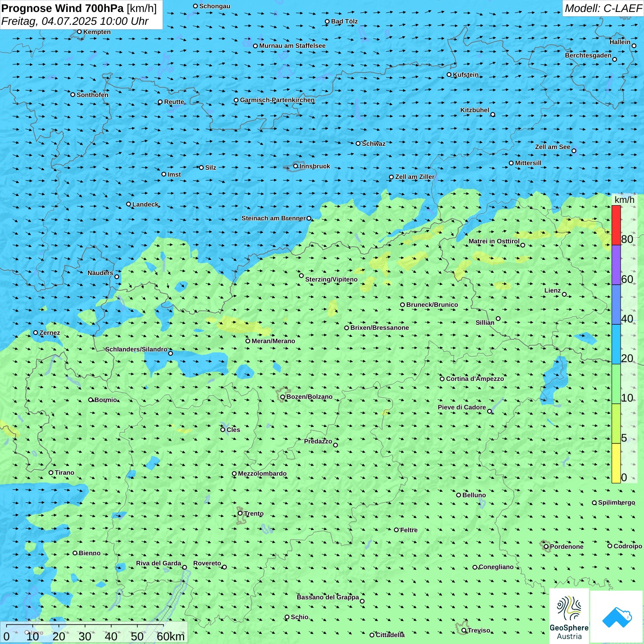The height and width of the screenshot is (644, 644).
Task: Click the Tirano city marker
Action: coord(51,472)
